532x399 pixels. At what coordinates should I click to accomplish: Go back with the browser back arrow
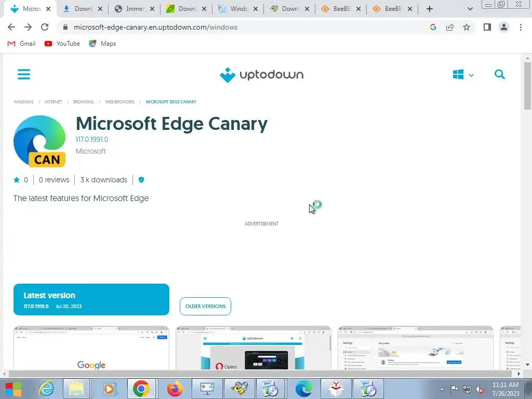point(11,27)
